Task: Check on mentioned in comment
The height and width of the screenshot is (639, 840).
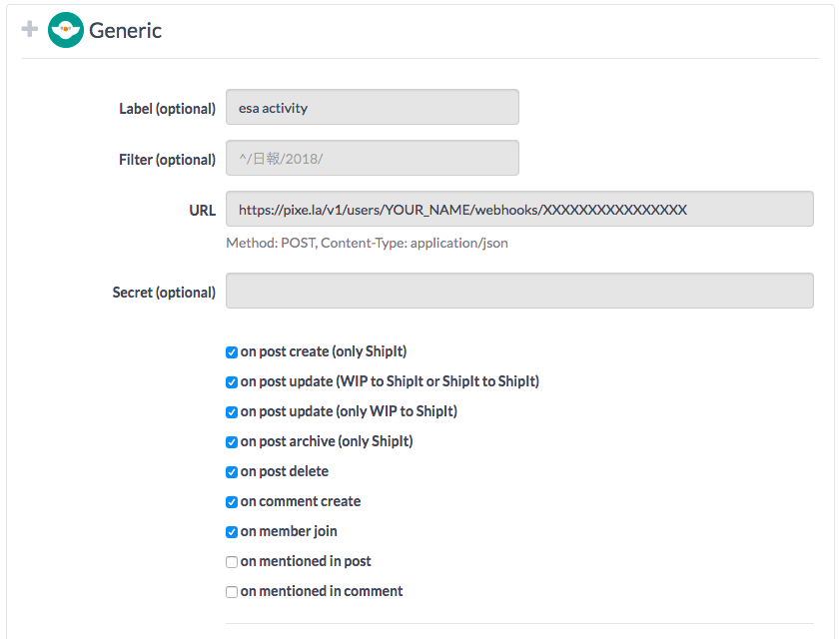Action: tap(232, 592)
